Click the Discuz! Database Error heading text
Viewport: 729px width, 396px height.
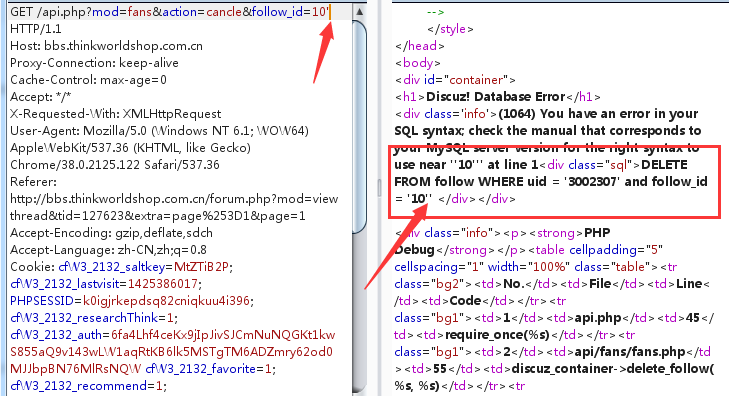click(496, 97)
